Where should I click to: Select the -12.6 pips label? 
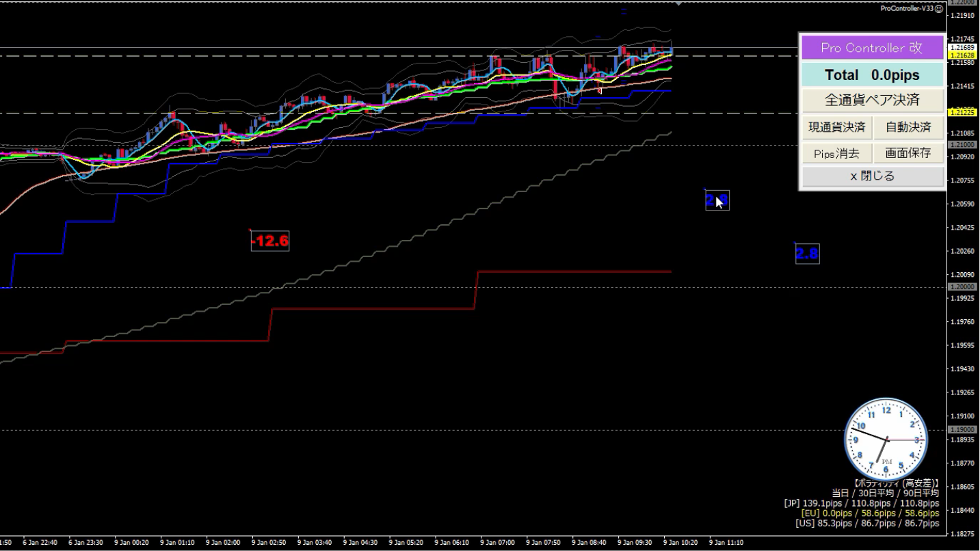(x=270, y=241)
